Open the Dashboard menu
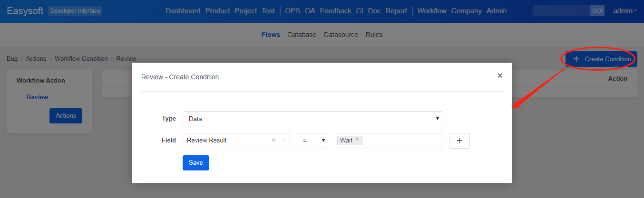Viewport: 644px width, 198px height. (x=183, y=11)
